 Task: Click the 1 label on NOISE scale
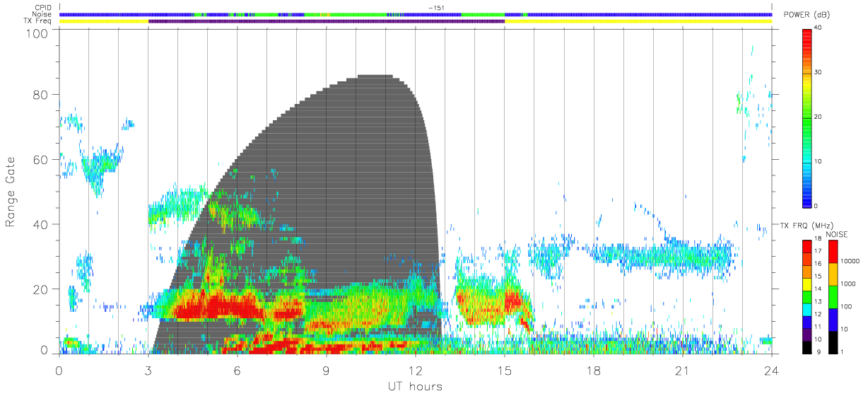pos(842,351)
